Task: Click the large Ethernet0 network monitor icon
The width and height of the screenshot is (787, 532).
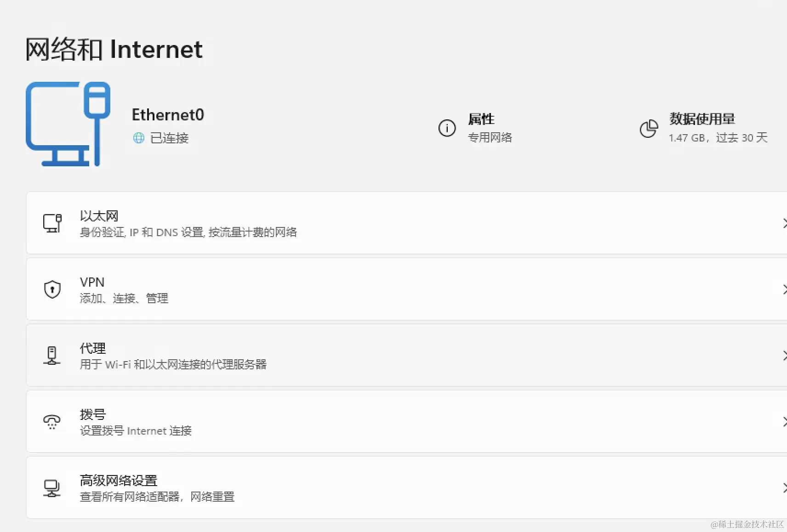Action: (68, 124)
